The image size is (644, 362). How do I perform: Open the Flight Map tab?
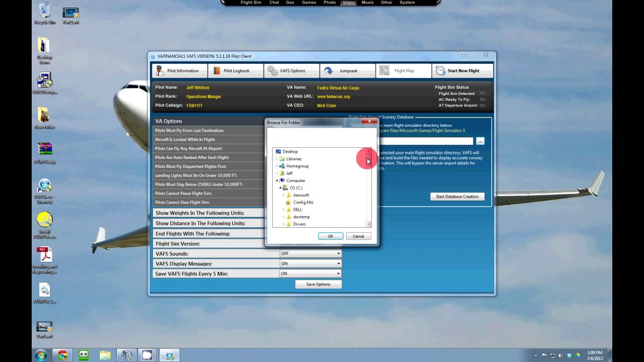coord(404,71)
